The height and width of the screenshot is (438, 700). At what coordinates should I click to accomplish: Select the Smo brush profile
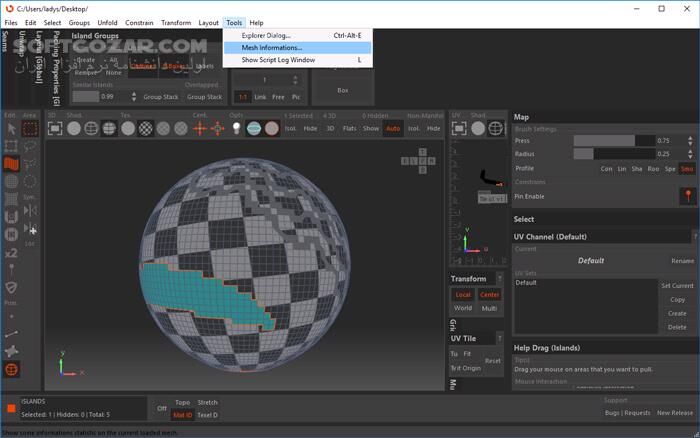[686, 168]
